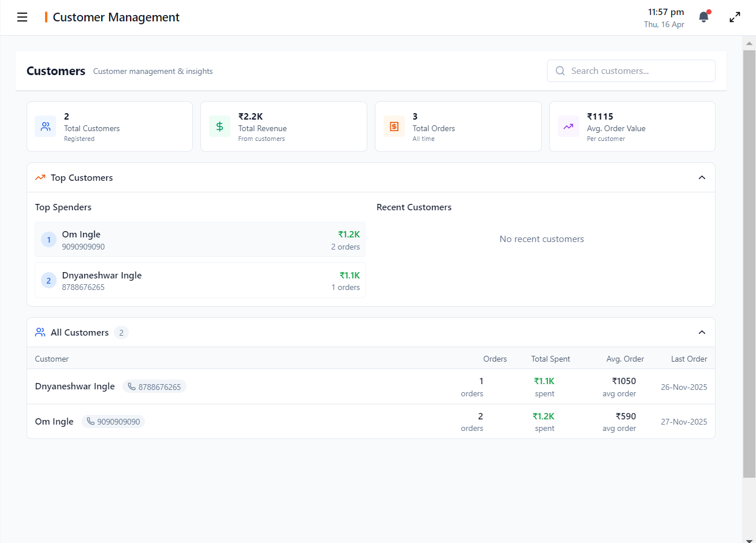Click the Orders column header

pyautogui.click(x=495, y=359)
